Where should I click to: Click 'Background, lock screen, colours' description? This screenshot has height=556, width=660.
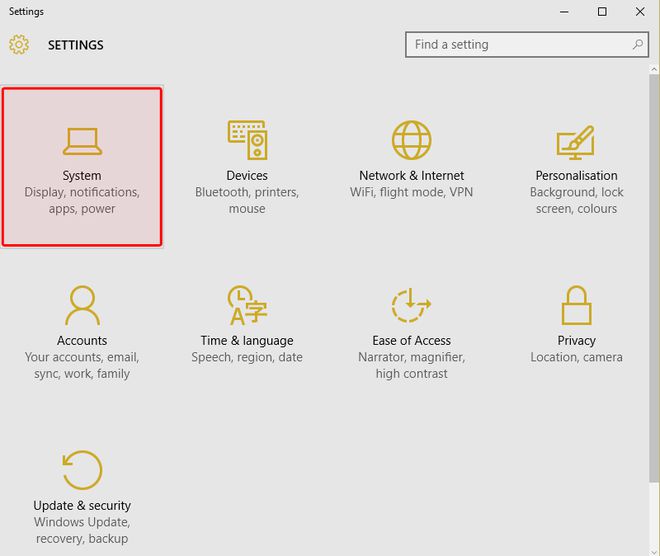click(x=577, y=200)
